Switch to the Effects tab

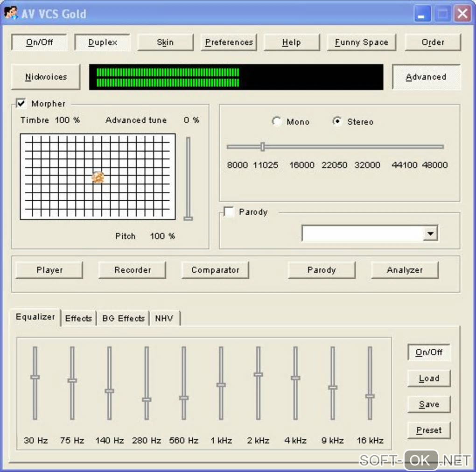tap(78, 318)
